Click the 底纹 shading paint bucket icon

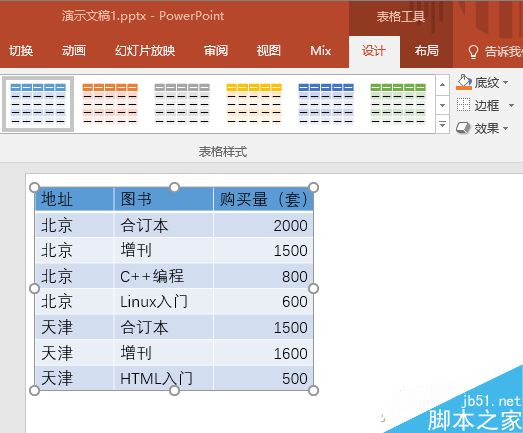click(x=464, y=82)
